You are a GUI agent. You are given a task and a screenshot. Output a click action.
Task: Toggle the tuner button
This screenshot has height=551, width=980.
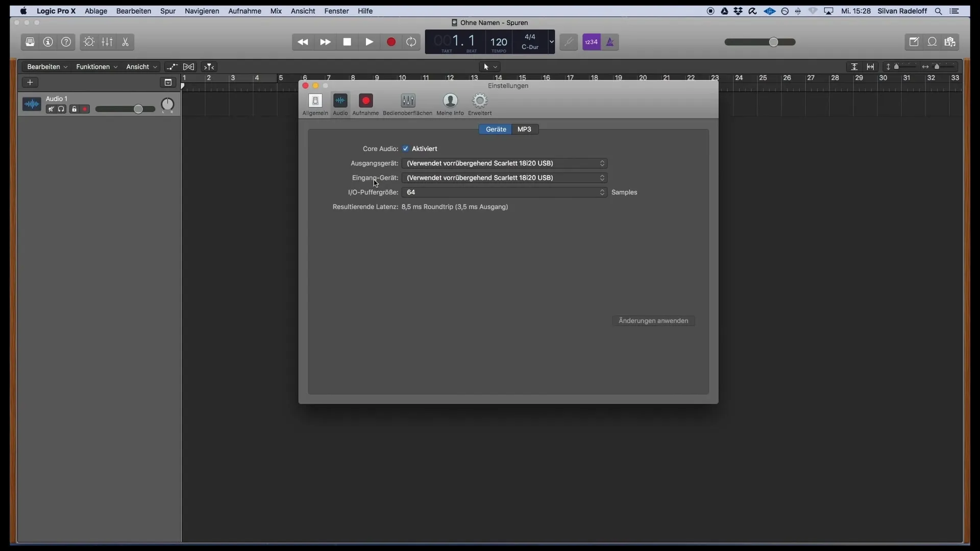(x=569, y=42)
